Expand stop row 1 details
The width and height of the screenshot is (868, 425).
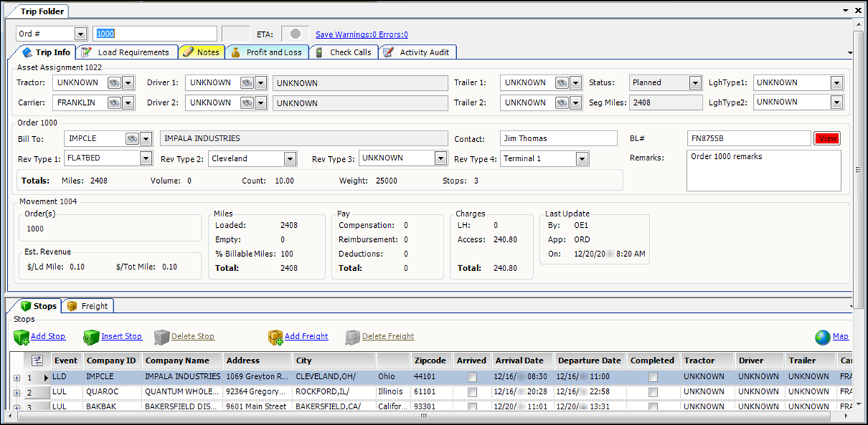[16, 377]
